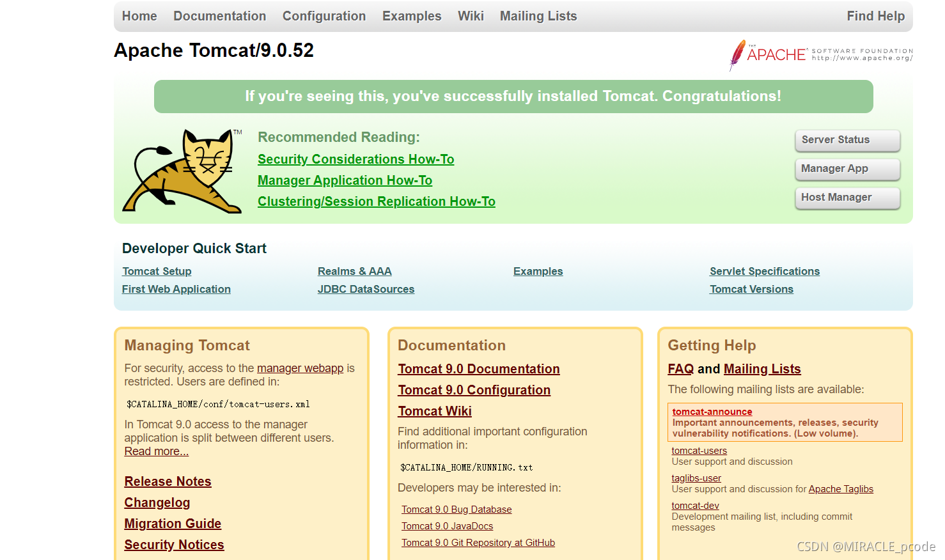Click the Apache Software Foundation feather logo
The width and height of the screenshot is (945, 560).
tap(821, 55)
